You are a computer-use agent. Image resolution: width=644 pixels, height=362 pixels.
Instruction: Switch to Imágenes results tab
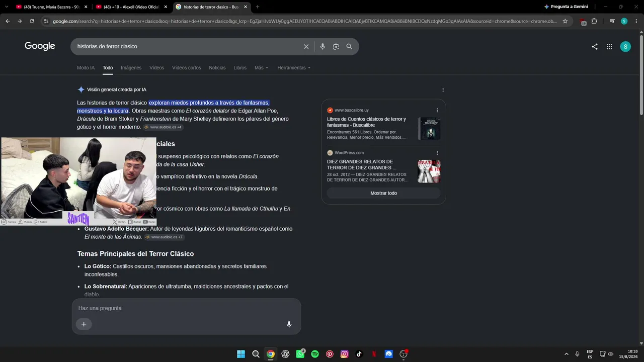(131, 68)
